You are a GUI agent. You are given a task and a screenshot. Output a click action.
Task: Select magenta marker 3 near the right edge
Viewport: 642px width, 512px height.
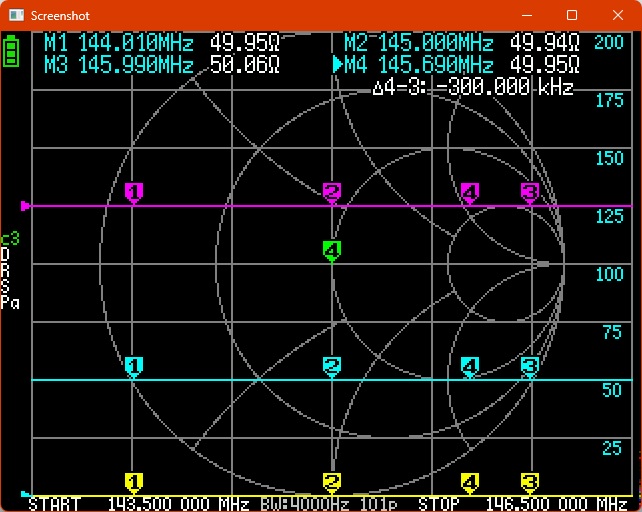tap(530, 192)
